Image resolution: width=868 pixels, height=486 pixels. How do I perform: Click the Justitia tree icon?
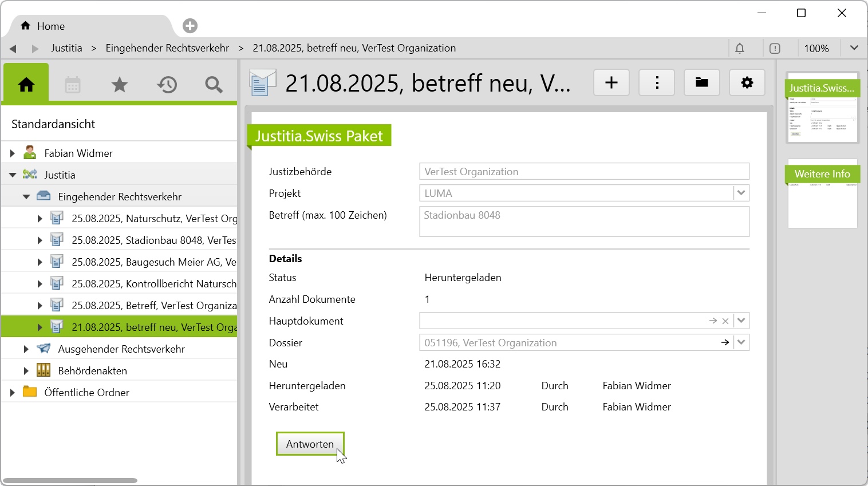click(30, 175)
